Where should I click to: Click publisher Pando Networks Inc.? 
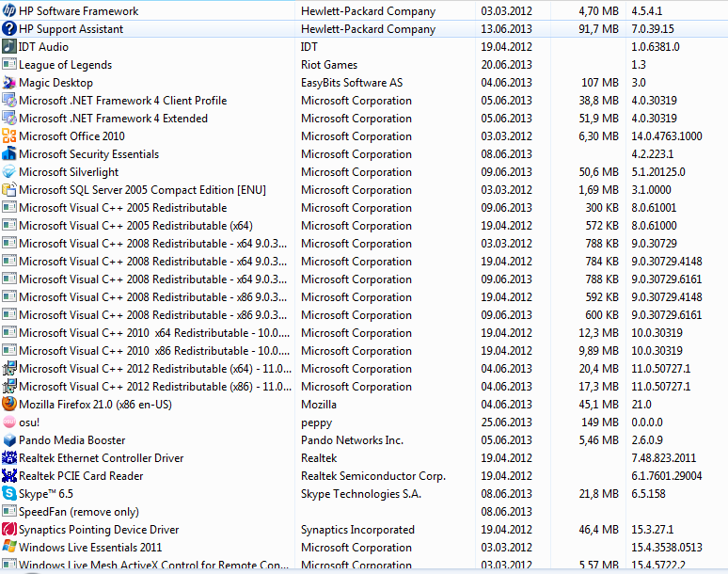352,440
